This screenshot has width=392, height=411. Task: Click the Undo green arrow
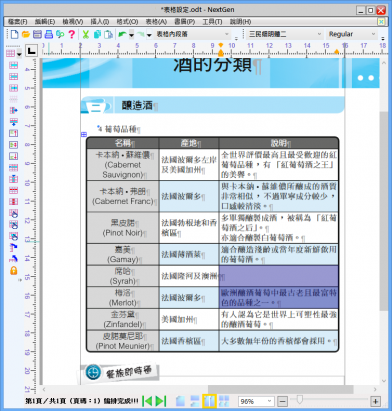coord(122,34)
